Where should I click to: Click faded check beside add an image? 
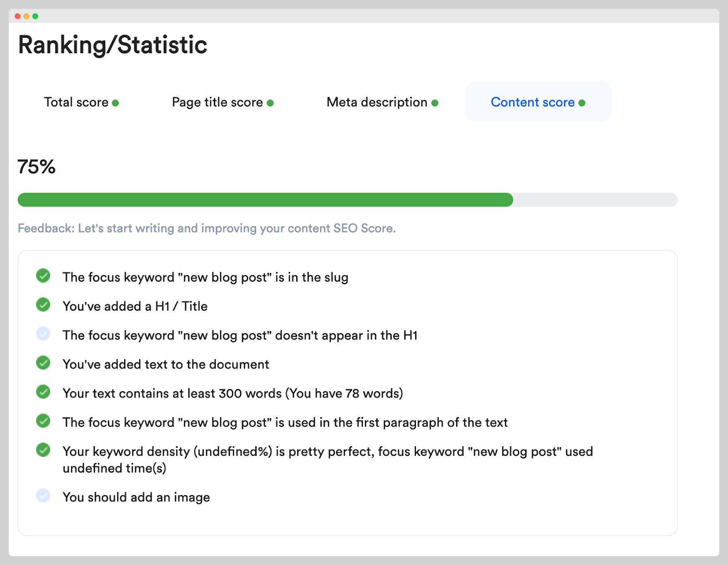point(43,495)
